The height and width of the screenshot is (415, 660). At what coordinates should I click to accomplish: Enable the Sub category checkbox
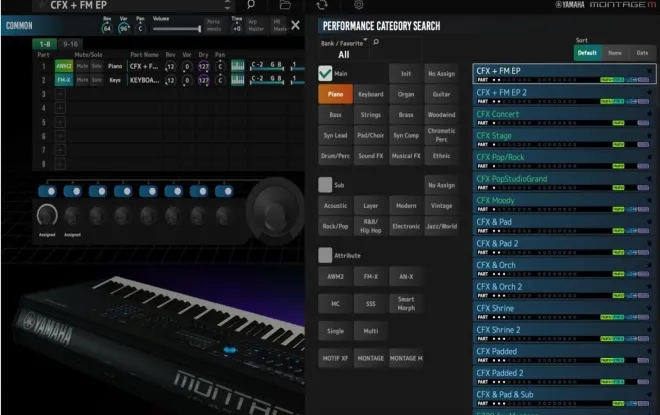325,185
